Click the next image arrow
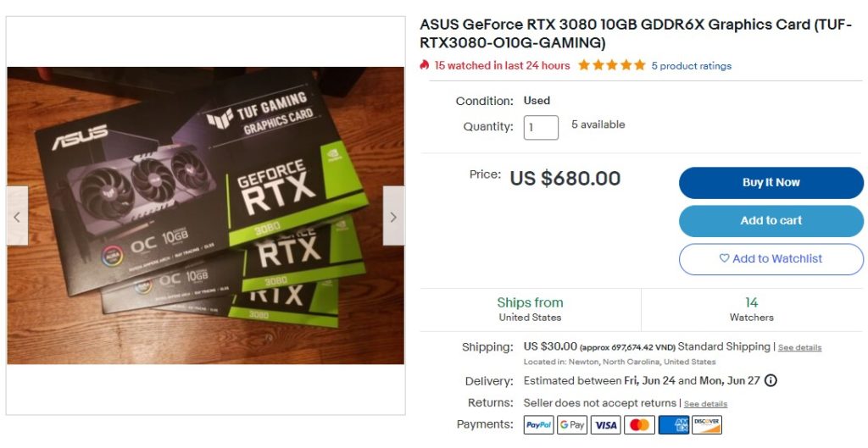The height and width of the screenshot is (448, 868). (393, 216)
